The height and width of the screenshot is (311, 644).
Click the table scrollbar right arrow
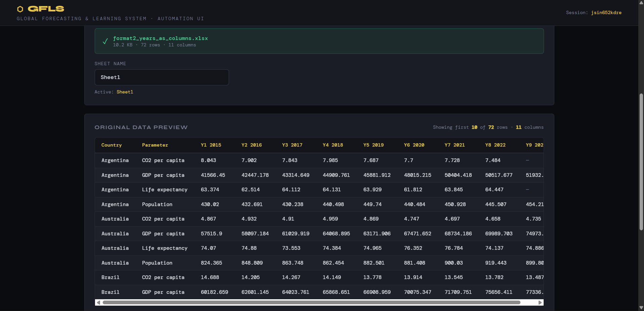540,303
